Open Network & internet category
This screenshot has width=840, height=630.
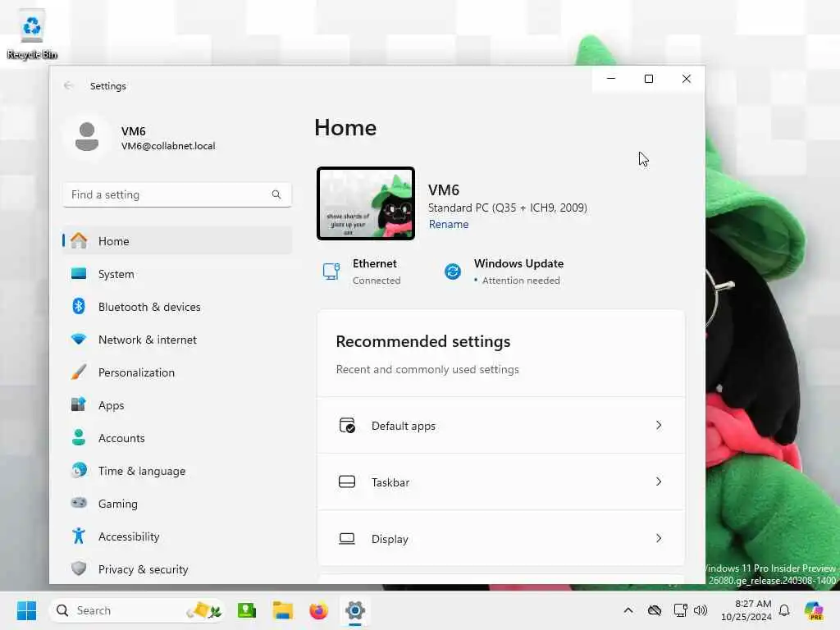point(177,340)
